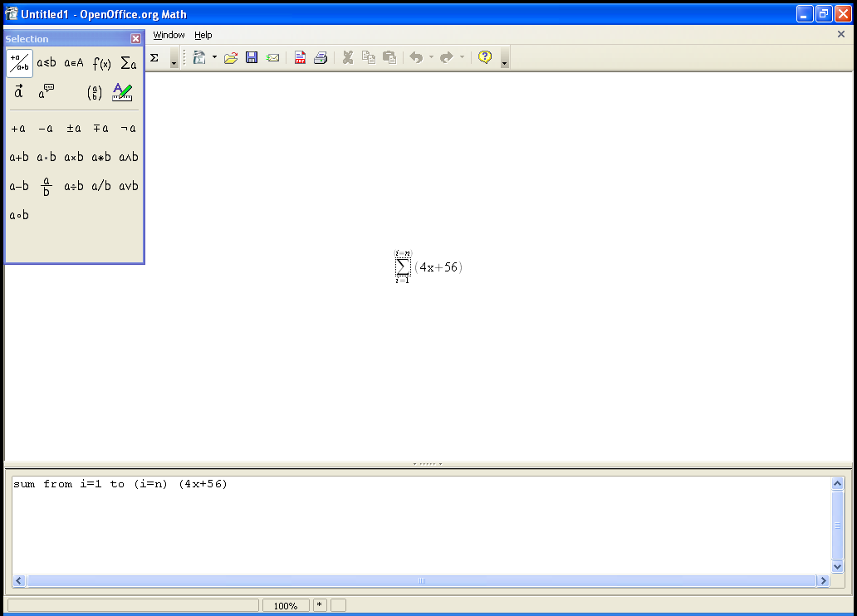Insert the a÷b division operator
This screenshot has height=616, width=857.
coord(73,187)
